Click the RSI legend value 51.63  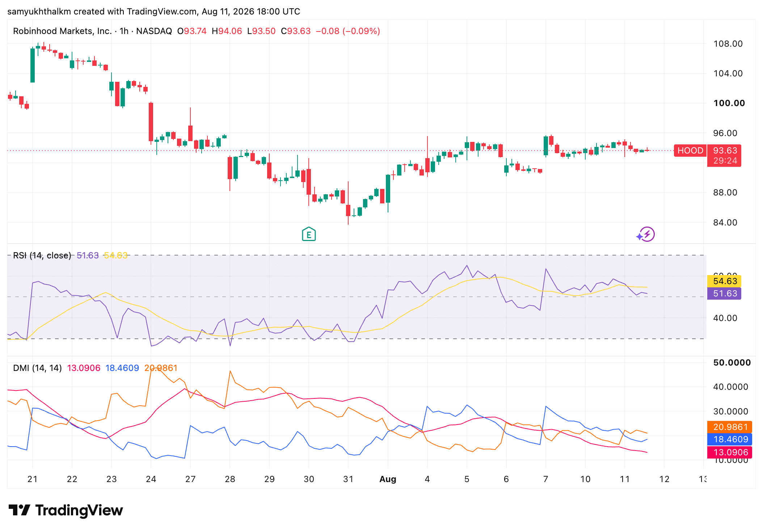point(88,256)
